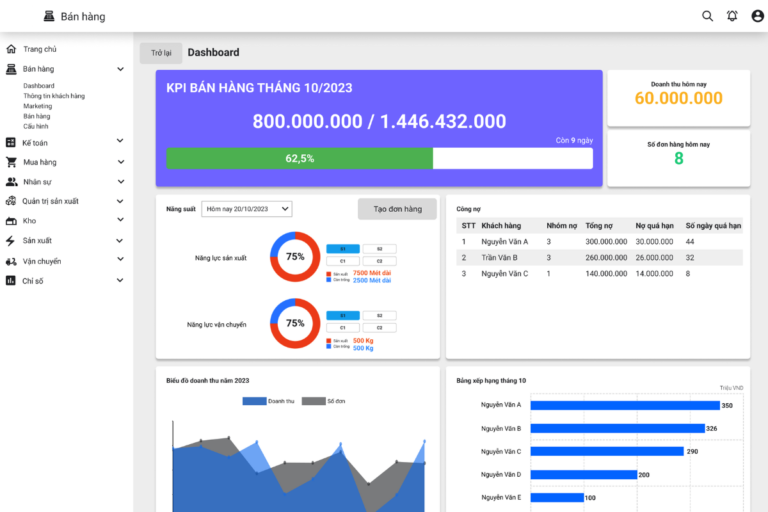
Task: Open the Hôm nay 20/10/2023 date dropdown
Action: tap(247, 209)
